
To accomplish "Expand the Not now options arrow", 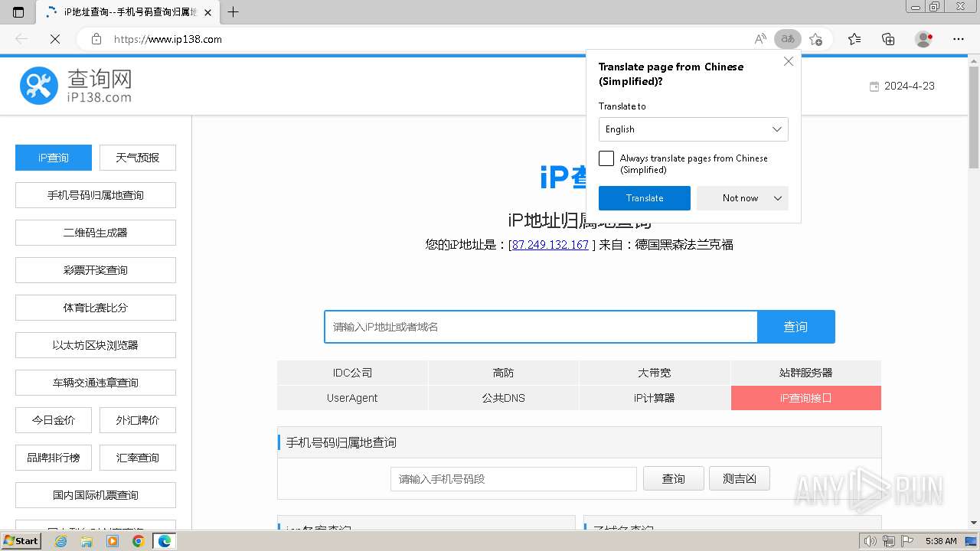I will coord(778,198).
